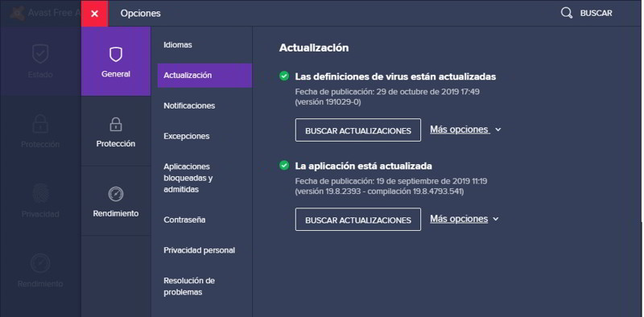Open the Protección padlock section in Opciones
Screen dimensions: 644x317
pos(116,131)
